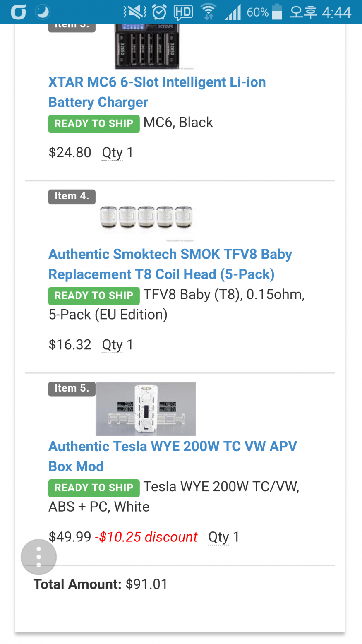Screen dimensions: 362x644
Task: View the T8 coil heads thumbnail
Action: click(x=146, y=218)
